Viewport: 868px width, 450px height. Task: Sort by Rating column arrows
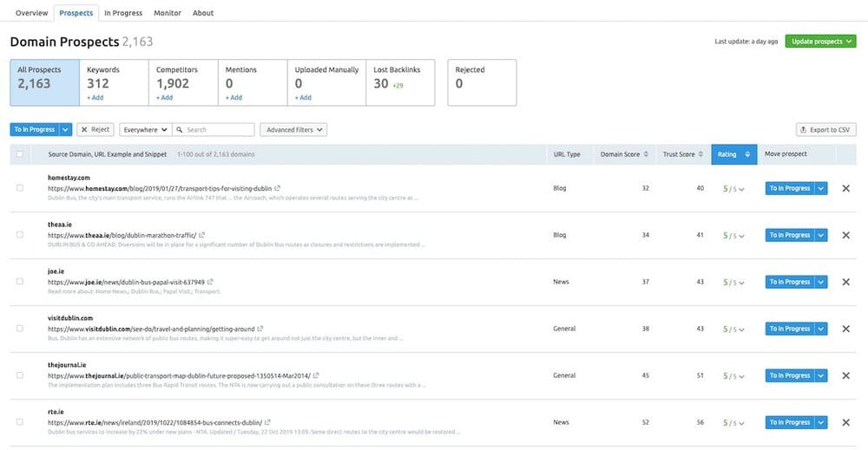click(x=747, y=154)
